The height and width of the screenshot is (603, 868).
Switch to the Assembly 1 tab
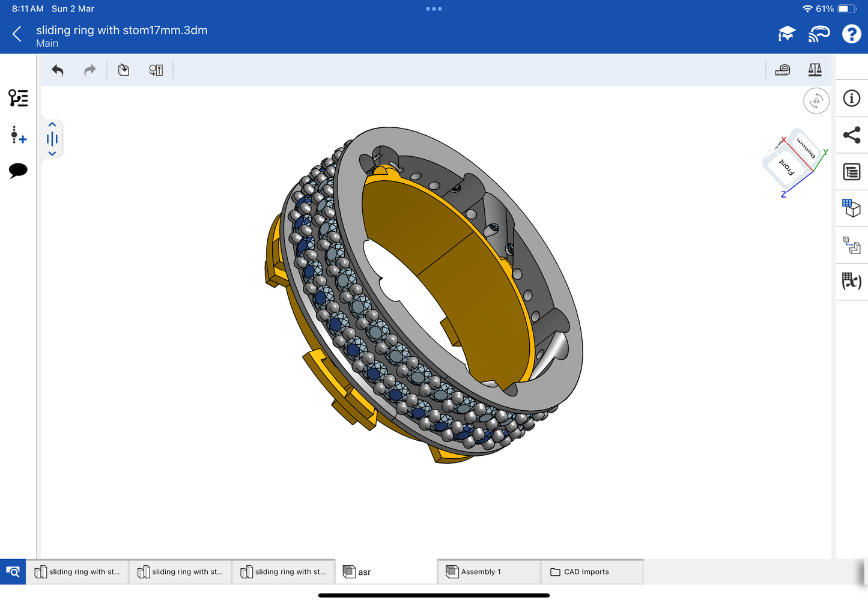tap(488, 572)
